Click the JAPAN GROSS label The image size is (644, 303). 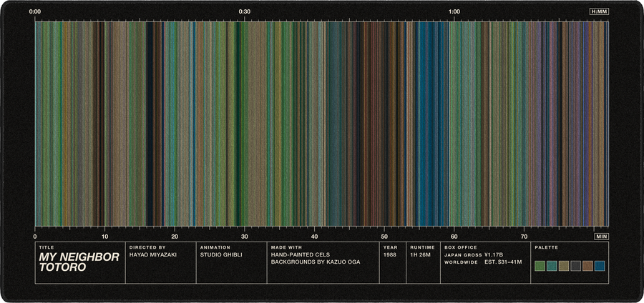463,255
